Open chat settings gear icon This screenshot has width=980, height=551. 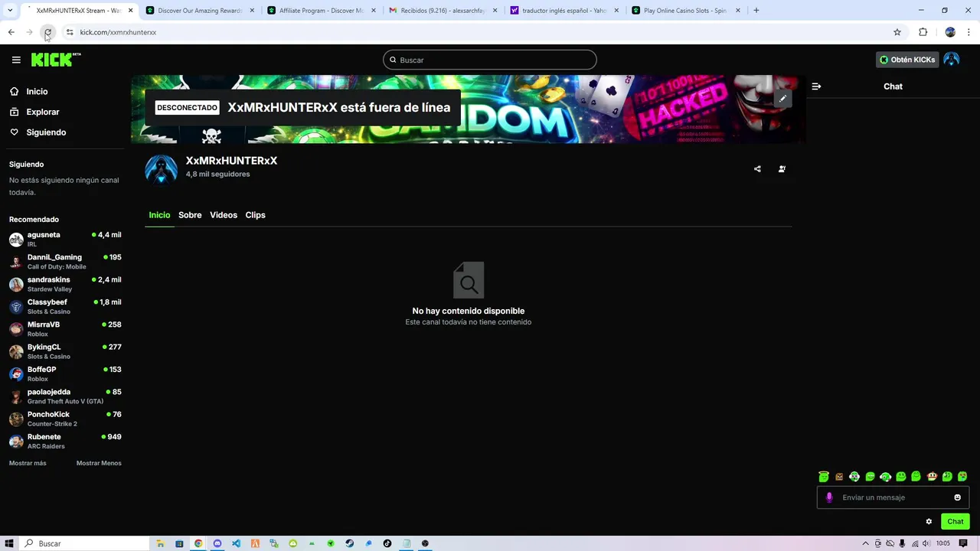pos(929,522)
